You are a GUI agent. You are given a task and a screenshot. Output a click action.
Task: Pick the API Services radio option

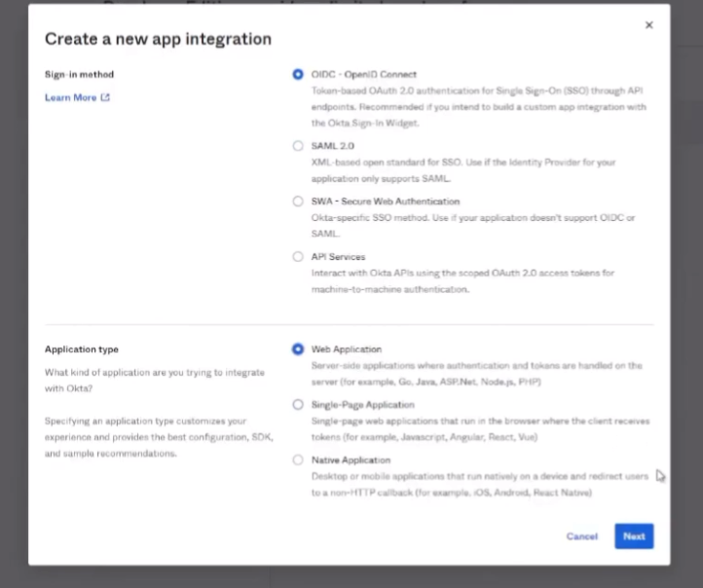(x=298, y=257)
